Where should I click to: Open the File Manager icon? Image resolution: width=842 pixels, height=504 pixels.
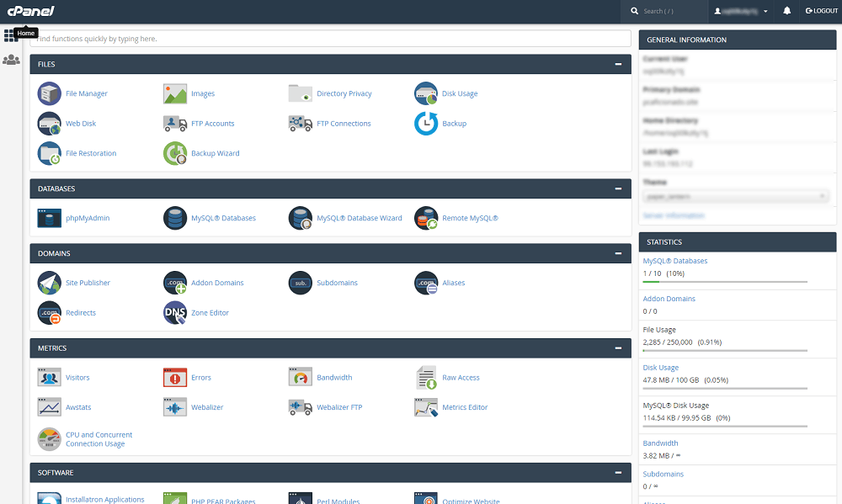click(49, 93)
